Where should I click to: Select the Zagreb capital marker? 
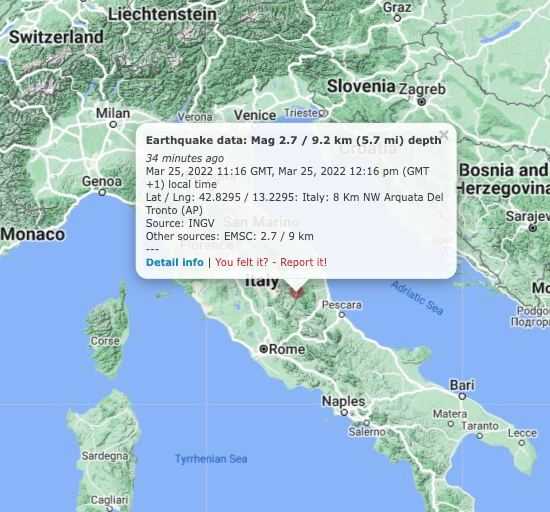pyautogui.click(x=422, y=102)
